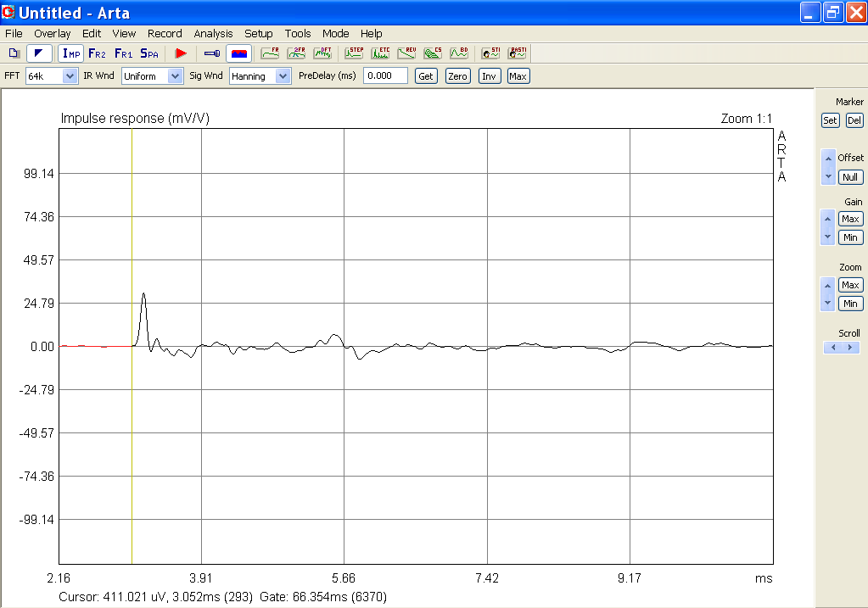This screenshot has height=608, width=868.
Task: Increase Gain with the up arrow
Action: [x=827, y=219]
